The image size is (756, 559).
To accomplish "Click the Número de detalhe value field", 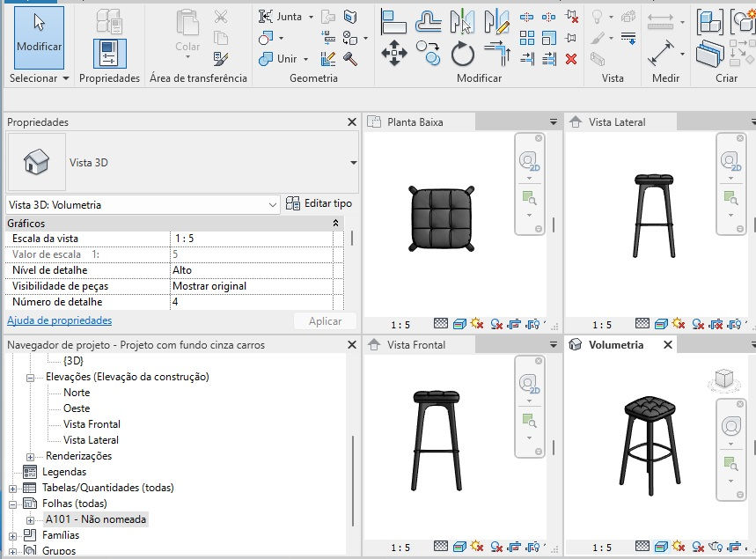I will pyautogui.click(x=252, y=302).
